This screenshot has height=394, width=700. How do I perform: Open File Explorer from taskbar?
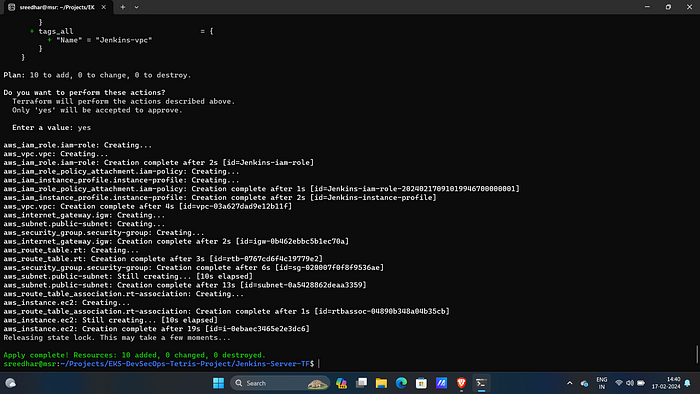381,383
